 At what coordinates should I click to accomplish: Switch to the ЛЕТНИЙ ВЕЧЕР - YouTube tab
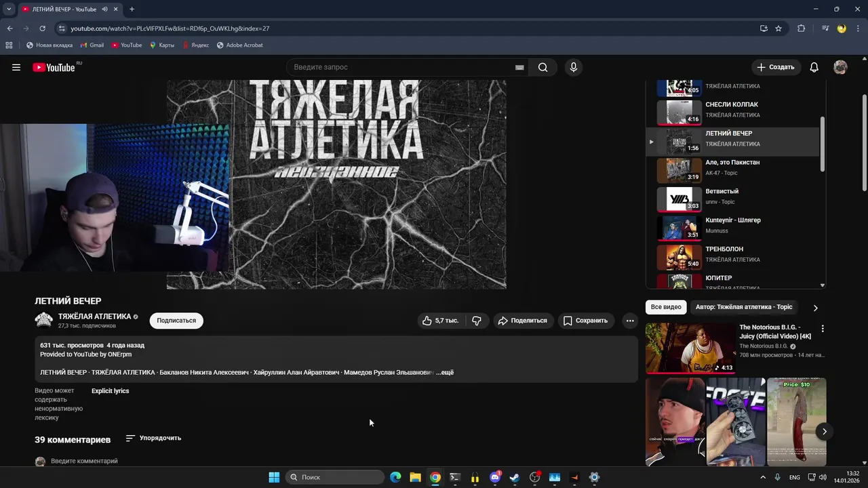point(65,9)
